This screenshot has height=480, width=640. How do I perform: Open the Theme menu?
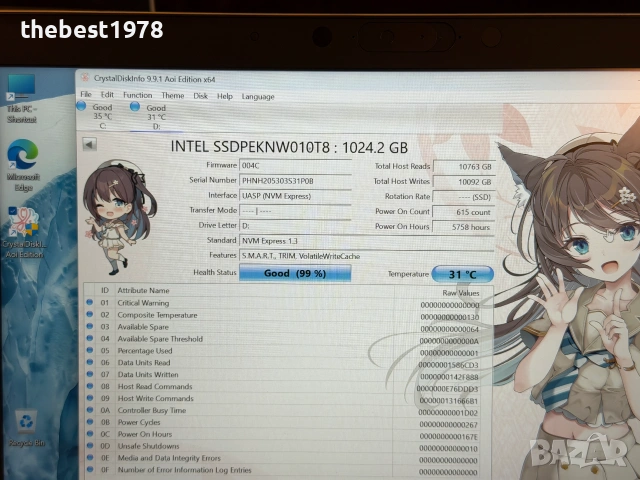pyautogui.click(x=173, y=96)
